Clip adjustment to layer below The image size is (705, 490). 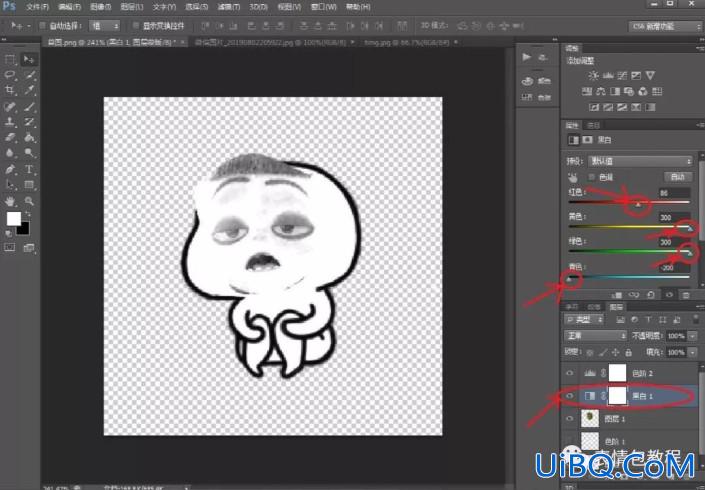pos(617,295)
